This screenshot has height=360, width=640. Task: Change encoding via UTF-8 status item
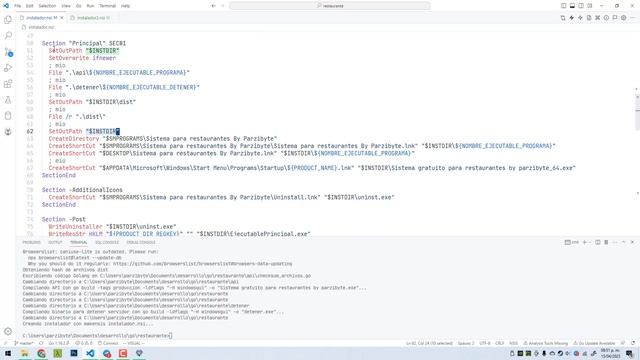pyautogui.click(x=485, y=343)
